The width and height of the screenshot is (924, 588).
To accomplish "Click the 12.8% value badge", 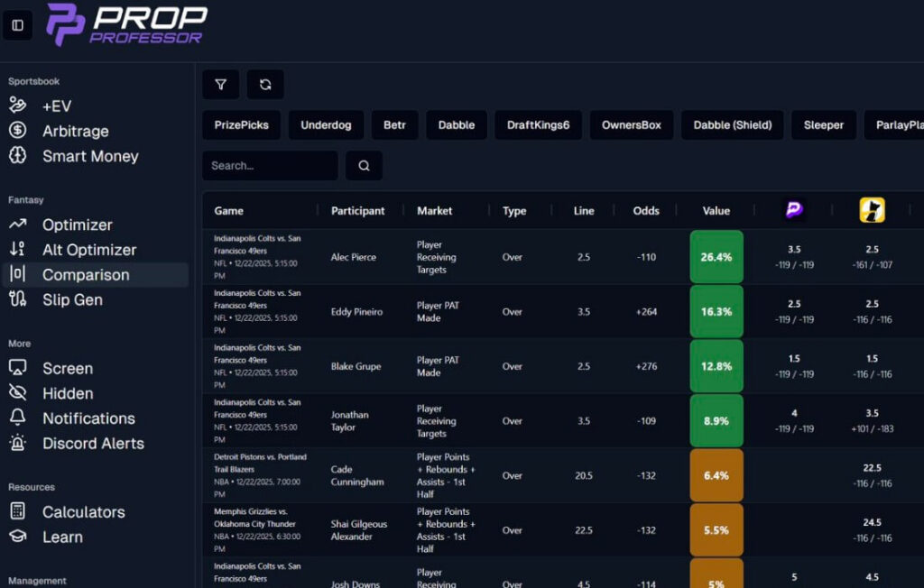I will tap(716, 366).
